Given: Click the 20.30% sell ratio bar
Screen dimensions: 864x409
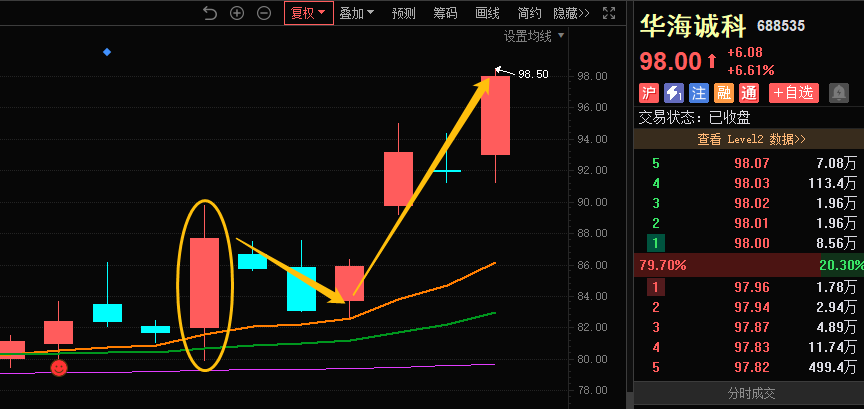Looking at the screenshot, I should click(x=842, y=265).
